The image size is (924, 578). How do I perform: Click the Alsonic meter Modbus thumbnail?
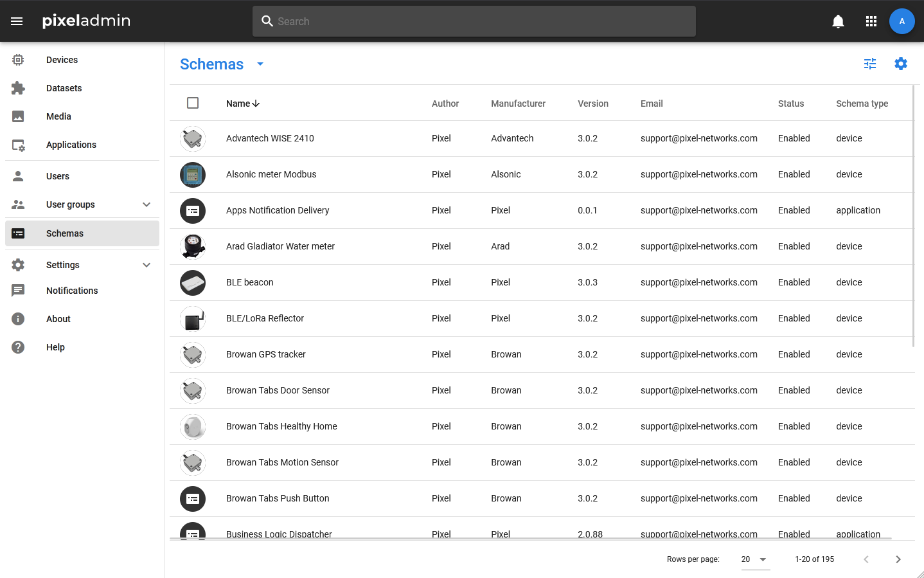tap(193, 174)
